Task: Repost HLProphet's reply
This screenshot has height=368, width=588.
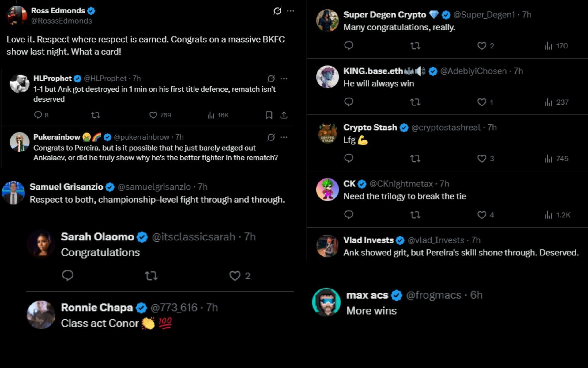Action: click(x=96, y=115)
